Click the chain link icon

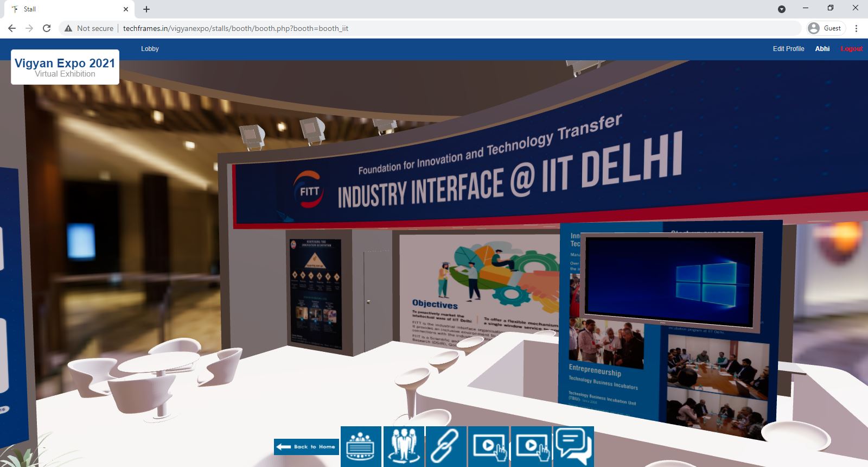(x=446, y=446)
